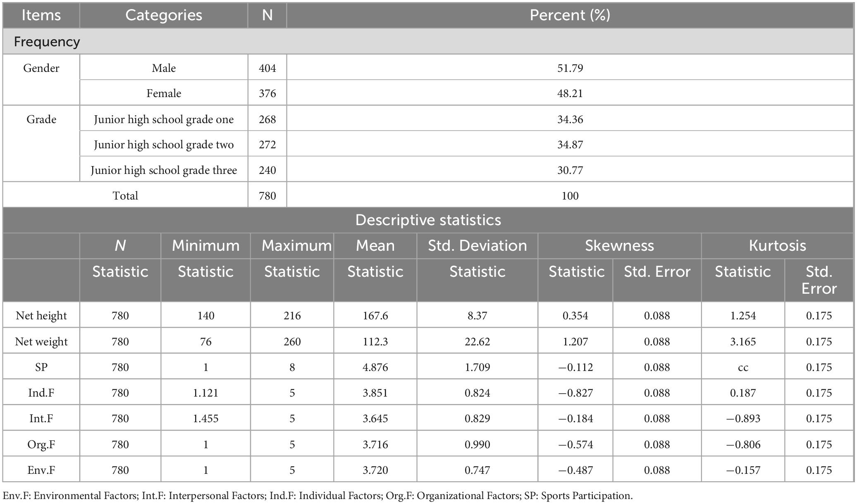
Task: Select the "Kurtosis" column header
Action: (777, 246)
